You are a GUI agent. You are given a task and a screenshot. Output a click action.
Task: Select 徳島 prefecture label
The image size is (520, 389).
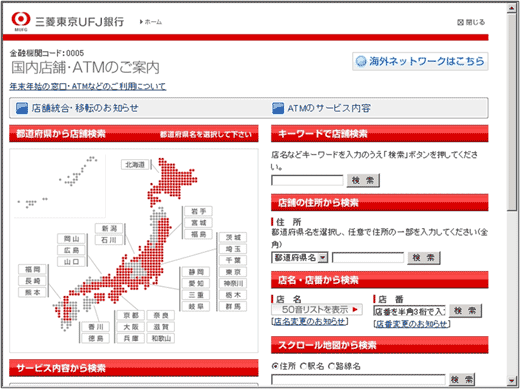[x=96, y=338]
